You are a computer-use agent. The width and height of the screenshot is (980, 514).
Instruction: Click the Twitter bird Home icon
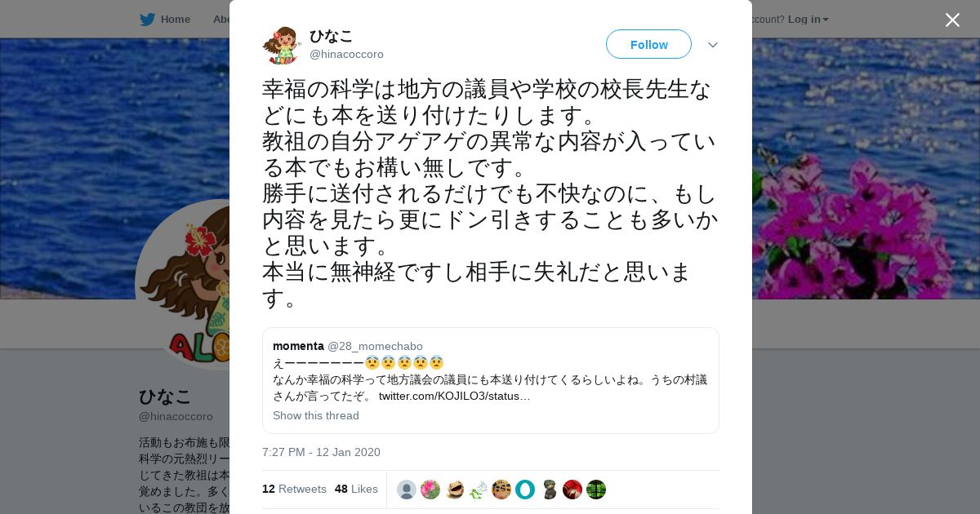click(x=147, y=20)
